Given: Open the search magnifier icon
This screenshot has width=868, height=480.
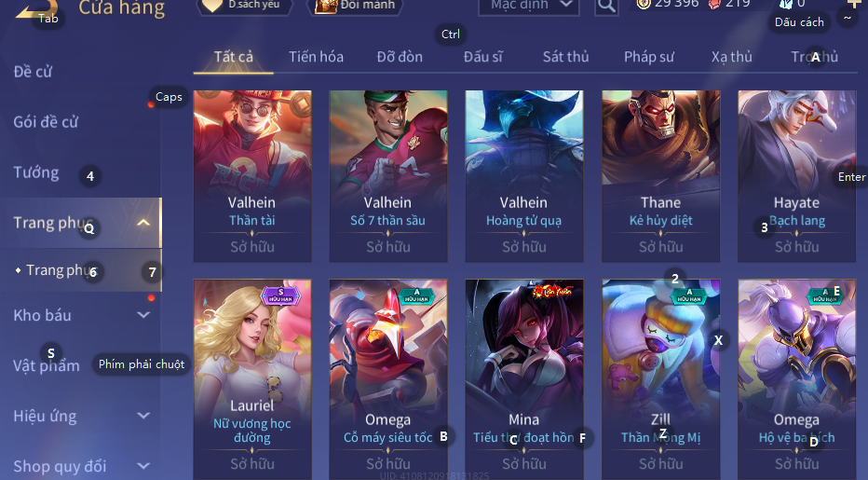Looking at the screenshot, I should [x=606, y=7].
